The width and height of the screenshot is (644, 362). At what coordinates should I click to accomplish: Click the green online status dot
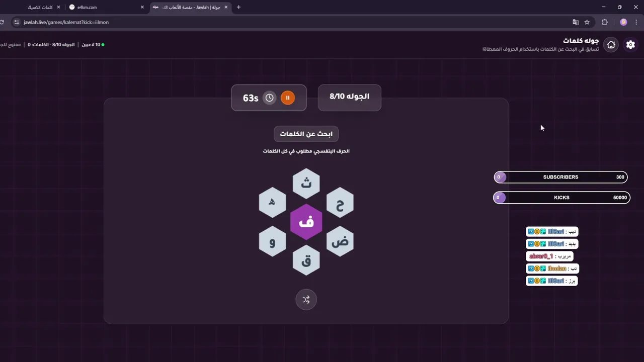(103, 45)
